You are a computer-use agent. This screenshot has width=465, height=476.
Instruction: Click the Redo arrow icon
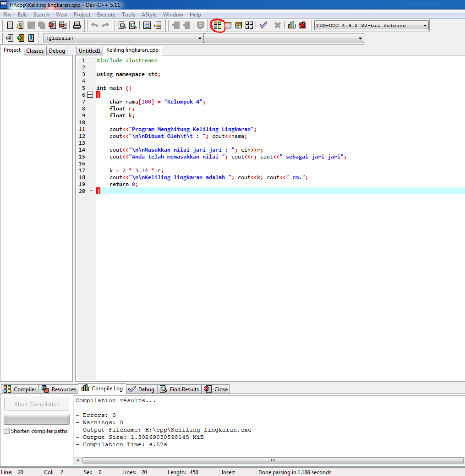105,25
